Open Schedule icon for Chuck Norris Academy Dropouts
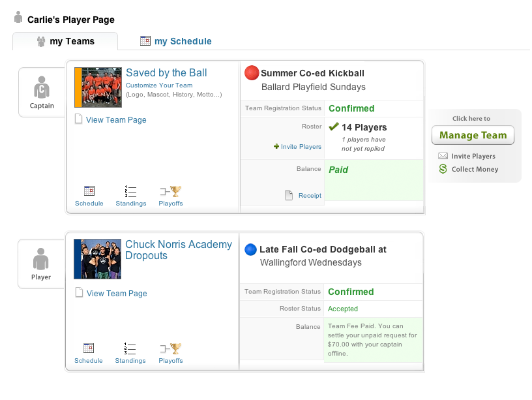Image resolution: width=532 pixels, height=400 pixels. [x=89, y=348]
